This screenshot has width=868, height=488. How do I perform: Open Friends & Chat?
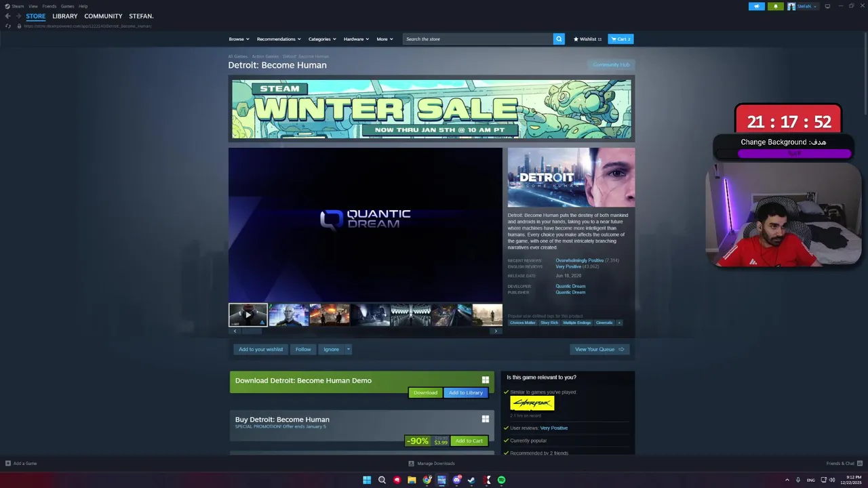[x=844, y=464]
